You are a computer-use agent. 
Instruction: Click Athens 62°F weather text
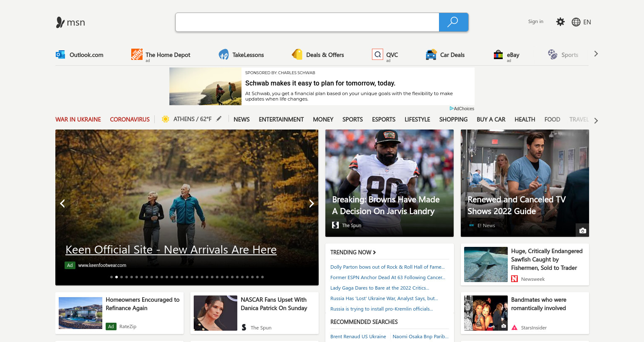coord(192,119)
